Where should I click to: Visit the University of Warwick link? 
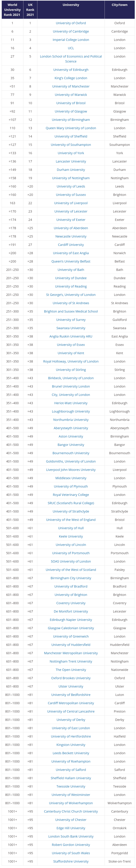pyautogui.click(x=71, y=95)
